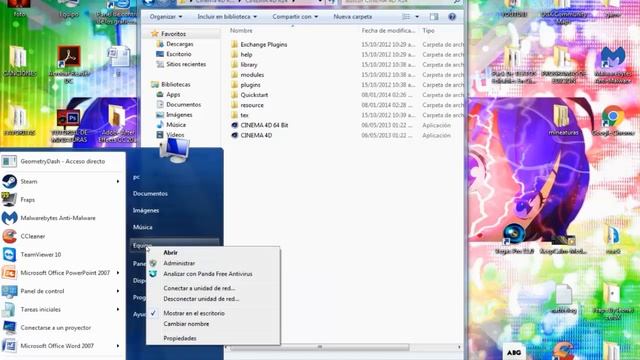Viewport: 640px width, 360px height.
Task: Select Desconectar unidad de red
Action: (213, 299)
